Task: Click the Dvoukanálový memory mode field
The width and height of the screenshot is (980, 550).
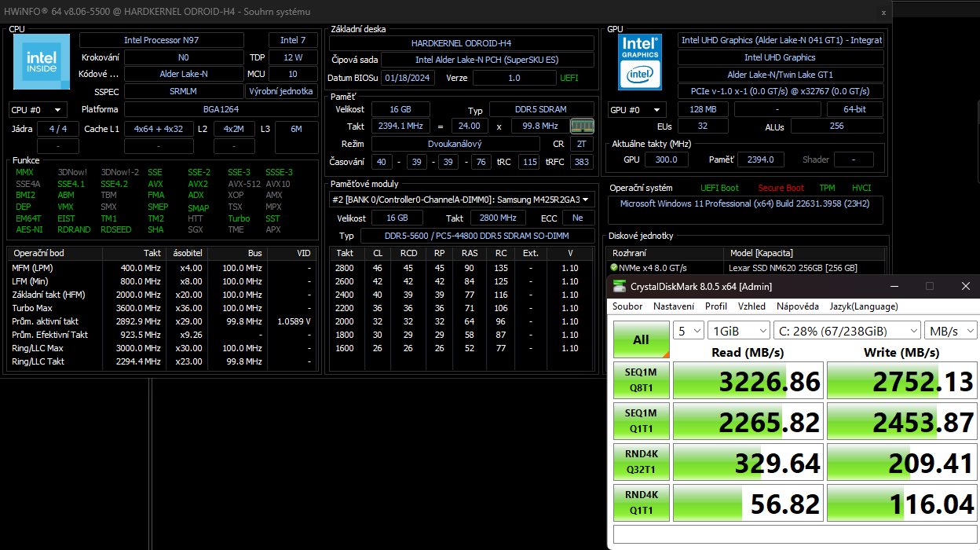Action: point(455,144)
